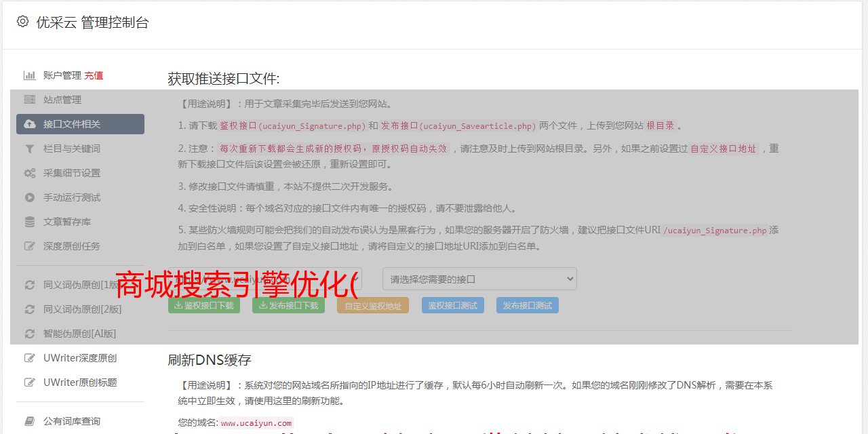Click the edit icon next to 深度原创任务
The image size is (868, 434).
coord(30,246)
